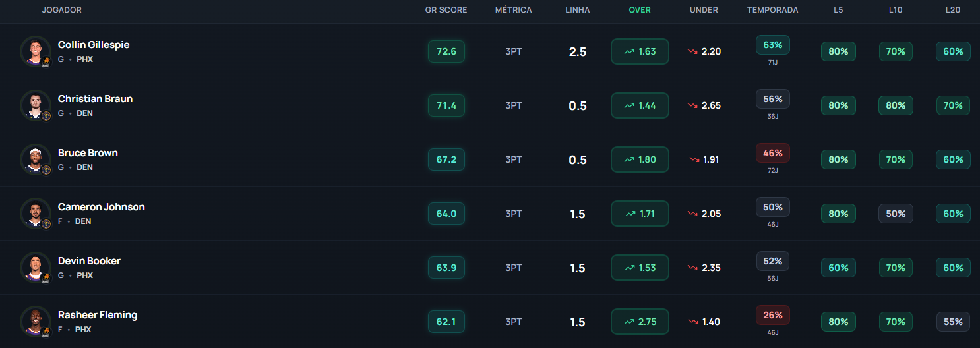Screen dimensions: 980x348
Task: Sort by the L5 column header
Action: [x=838, y=10]
